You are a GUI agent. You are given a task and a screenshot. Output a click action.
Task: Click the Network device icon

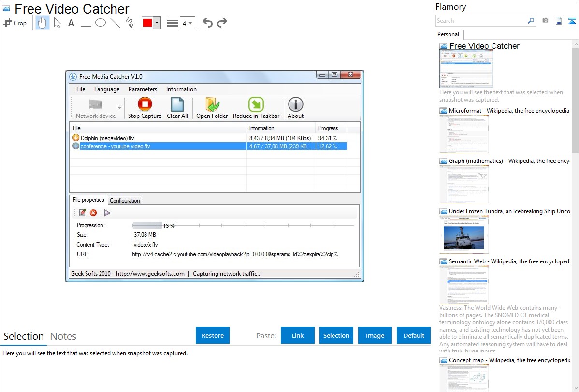click(96, 105)
